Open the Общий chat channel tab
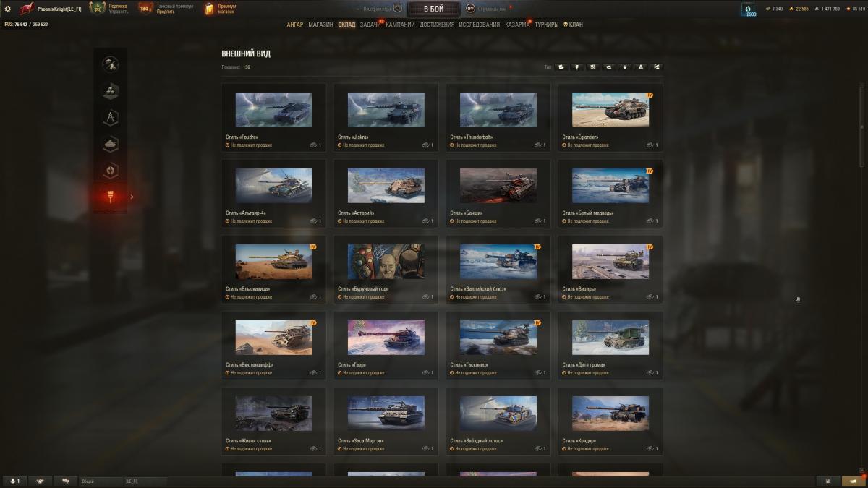Screen dimensions: 868x488 [101, 481]
